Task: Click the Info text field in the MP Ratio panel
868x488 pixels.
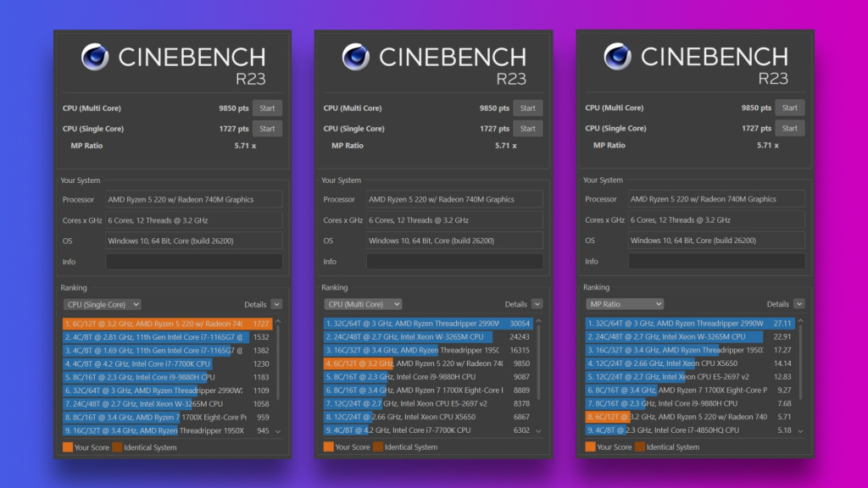Action: click(716, 262)
